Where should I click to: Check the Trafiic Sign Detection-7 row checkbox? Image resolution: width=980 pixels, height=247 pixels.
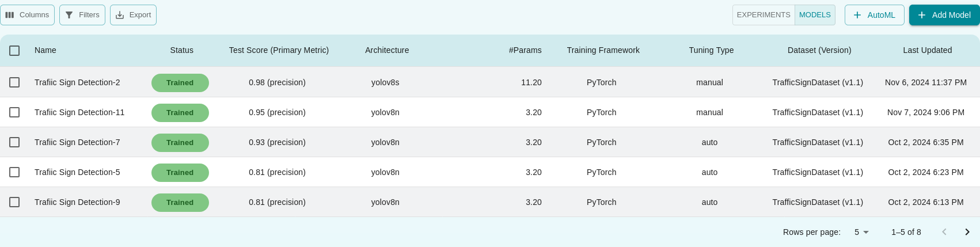click(x=14, y=142)
